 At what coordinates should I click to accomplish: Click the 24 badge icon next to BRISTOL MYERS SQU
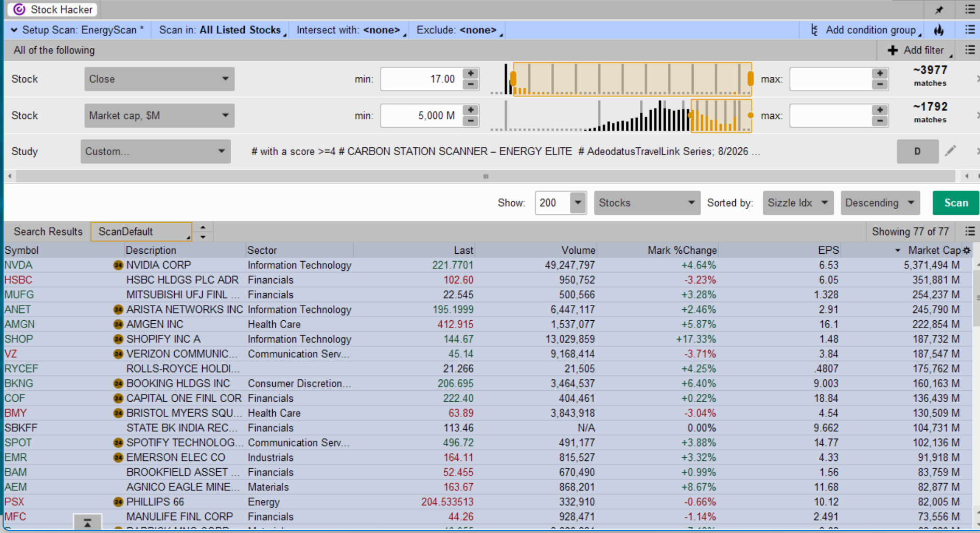pyautogui.click(x=118, y=413)
